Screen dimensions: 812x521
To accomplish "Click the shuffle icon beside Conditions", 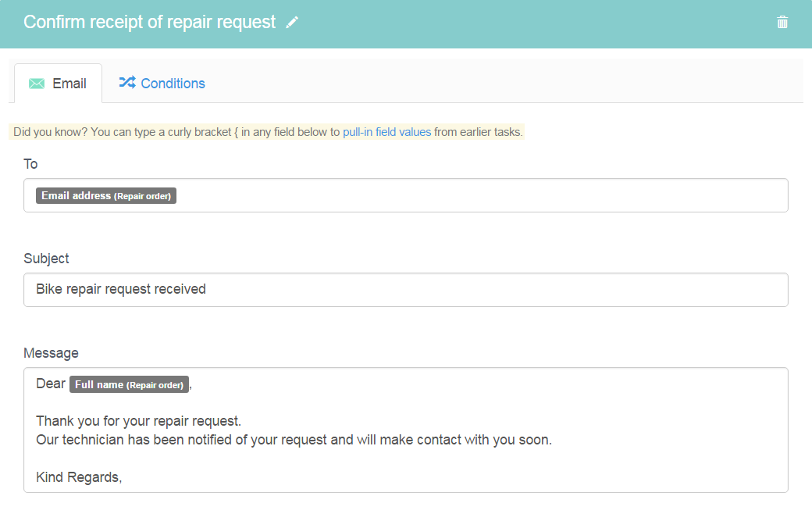I will pyautogui.click(x=127, y=82).
